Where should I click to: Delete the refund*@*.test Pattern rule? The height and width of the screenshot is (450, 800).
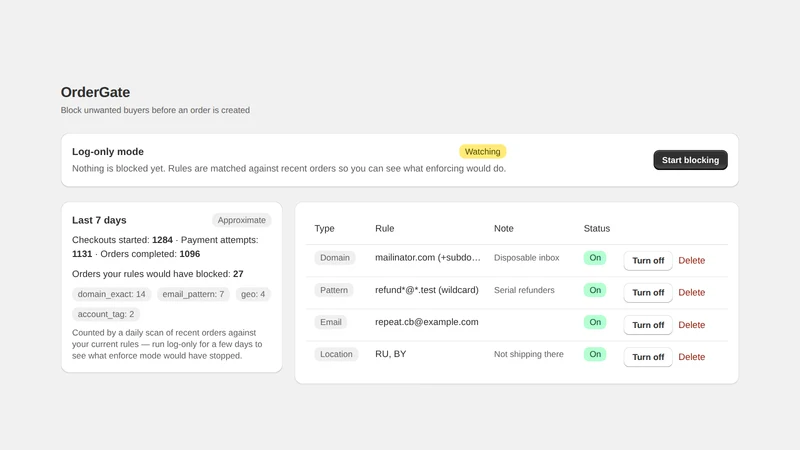click(x=691, y=292)
